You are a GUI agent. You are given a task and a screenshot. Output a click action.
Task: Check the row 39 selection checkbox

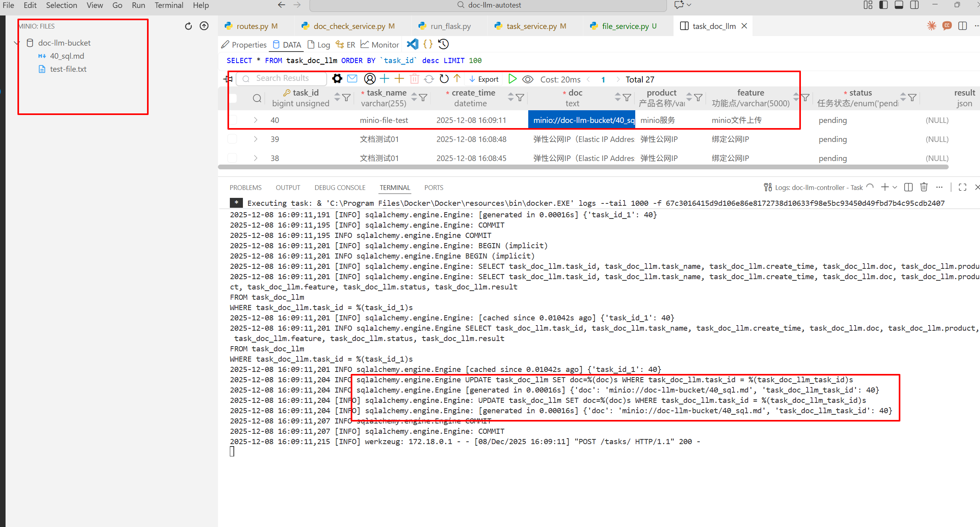(233, 139)
